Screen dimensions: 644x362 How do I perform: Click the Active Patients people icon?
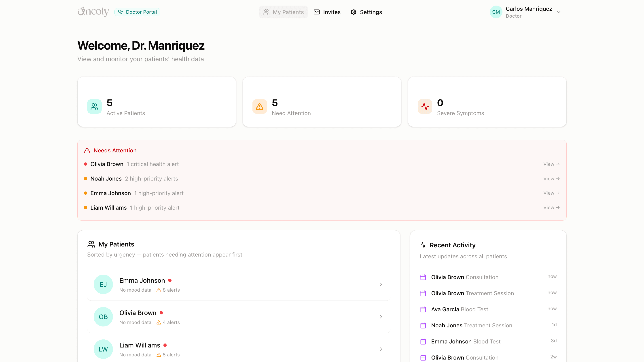[94, 107]
